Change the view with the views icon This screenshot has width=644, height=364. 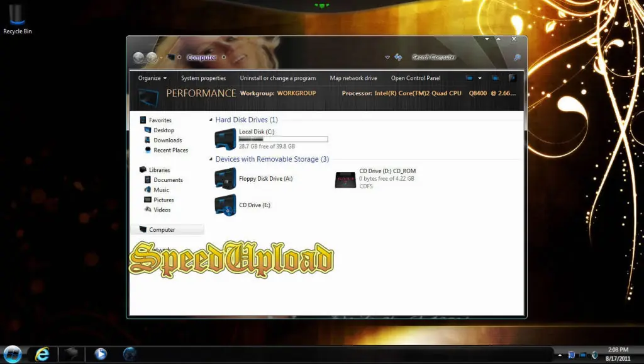(x=469, y=78)
